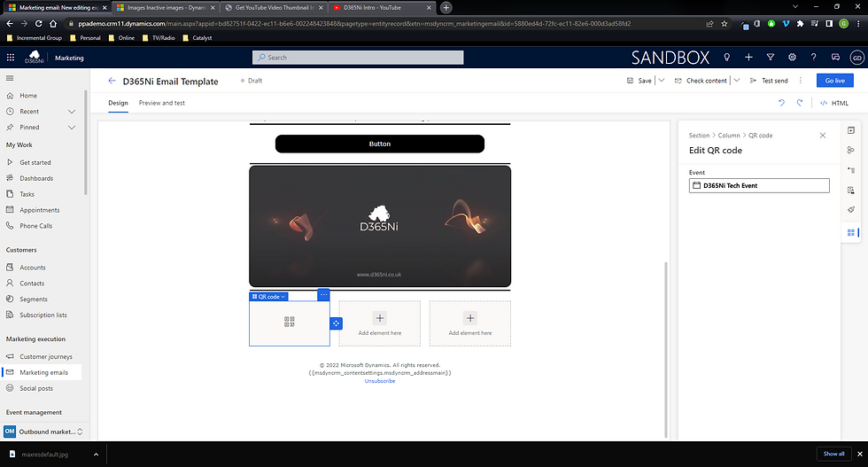The width and height of the screenshot is (868, 467).
Task: Click the Section breadcrumb in QR panel
Action: pos(699,136)
